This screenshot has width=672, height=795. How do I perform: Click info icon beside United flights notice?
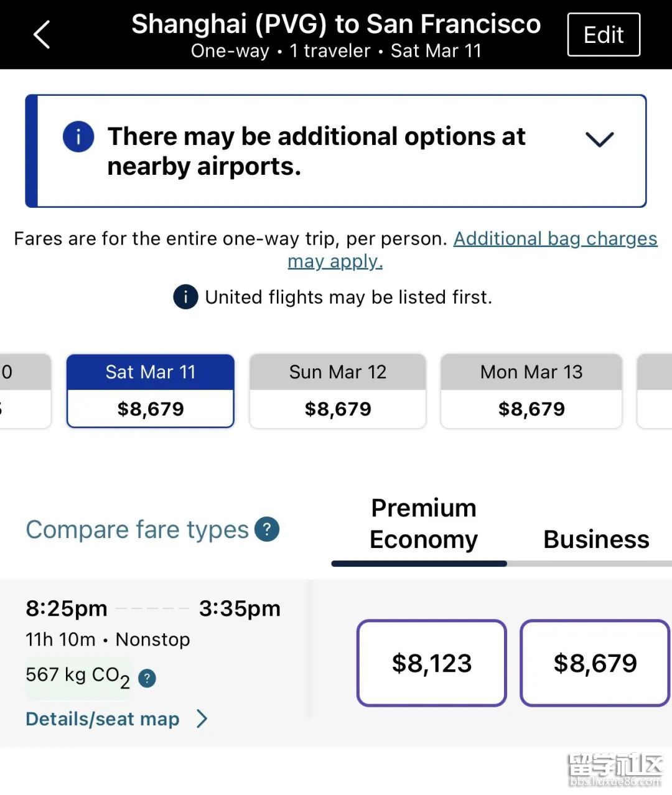coord(185,297)
